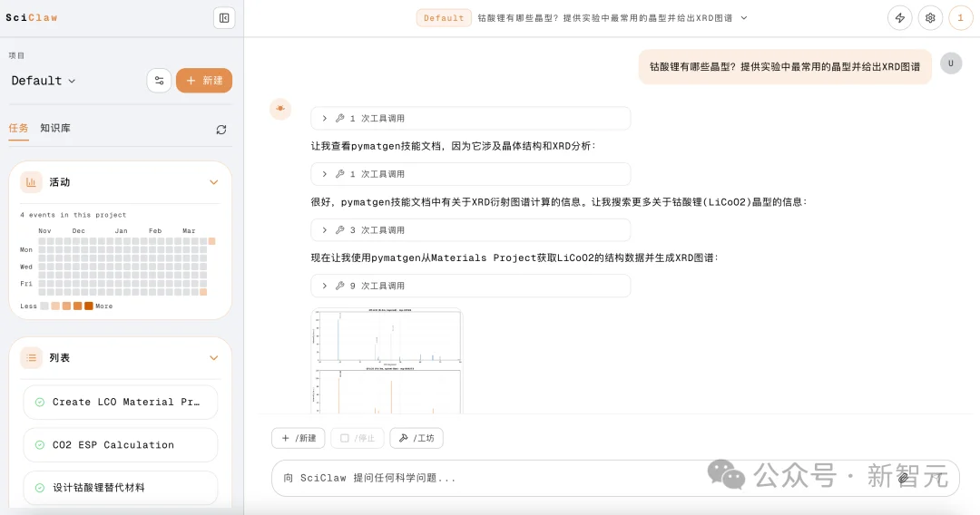Screen dimensions: 980x515
Task: Click wrench icon on 9 次工具调用
Action: point(340,286)
